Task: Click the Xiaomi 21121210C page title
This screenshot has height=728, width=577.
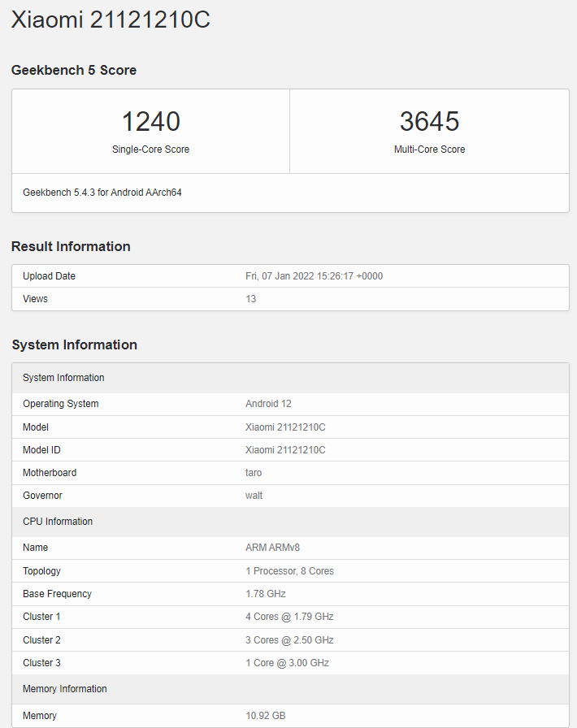Action: pyautogui.click(x=111, y=19)
